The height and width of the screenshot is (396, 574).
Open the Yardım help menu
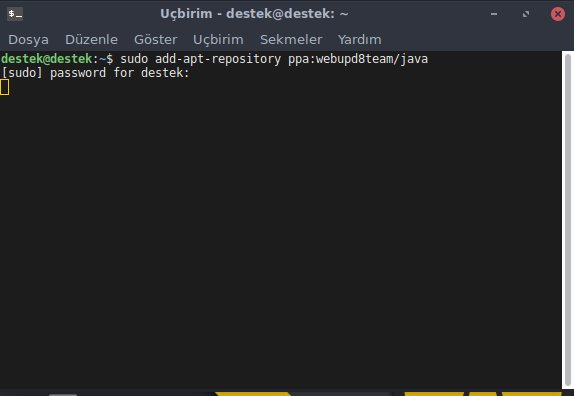(359, 40)
